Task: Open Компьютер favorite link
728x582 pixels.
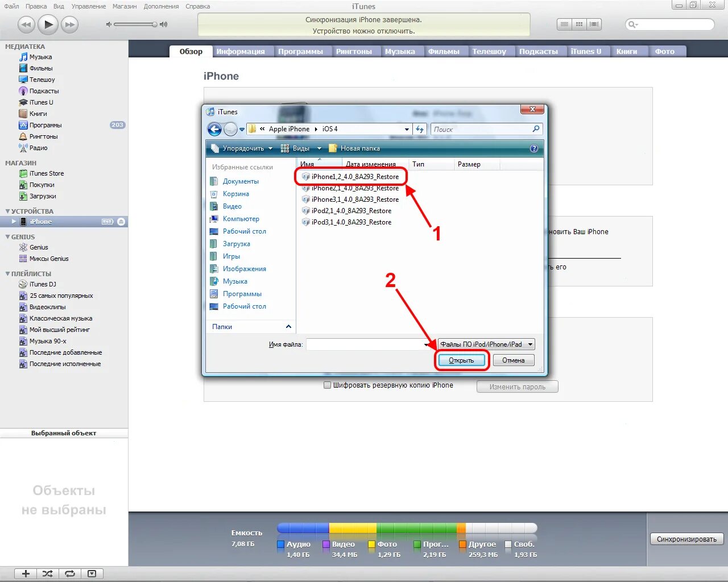Action: coord(234,219)
